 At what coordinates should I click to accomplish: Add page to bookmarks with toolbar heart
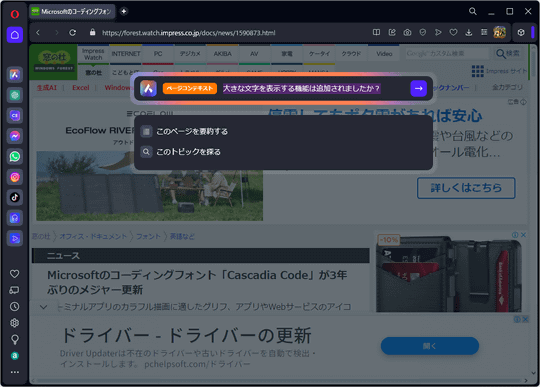click(453, 32)
